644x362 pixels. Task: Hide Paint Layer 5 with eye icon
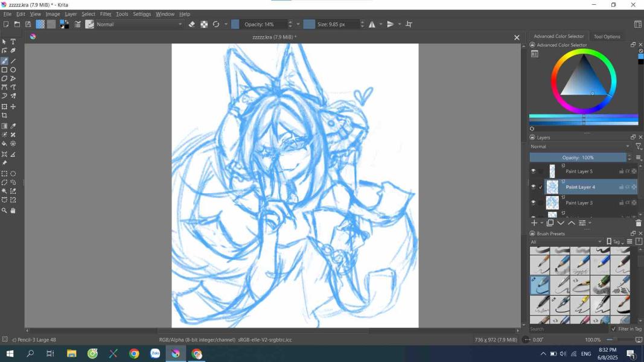533,171
